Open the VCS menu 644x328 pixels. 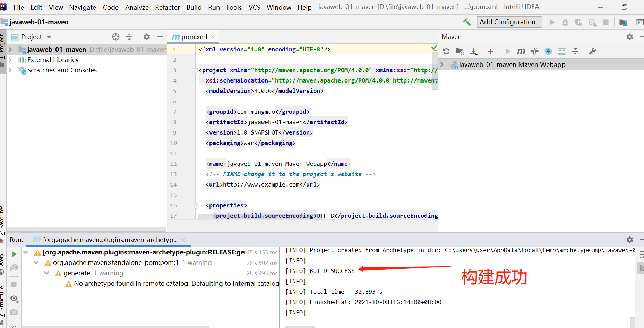[255, 7]
